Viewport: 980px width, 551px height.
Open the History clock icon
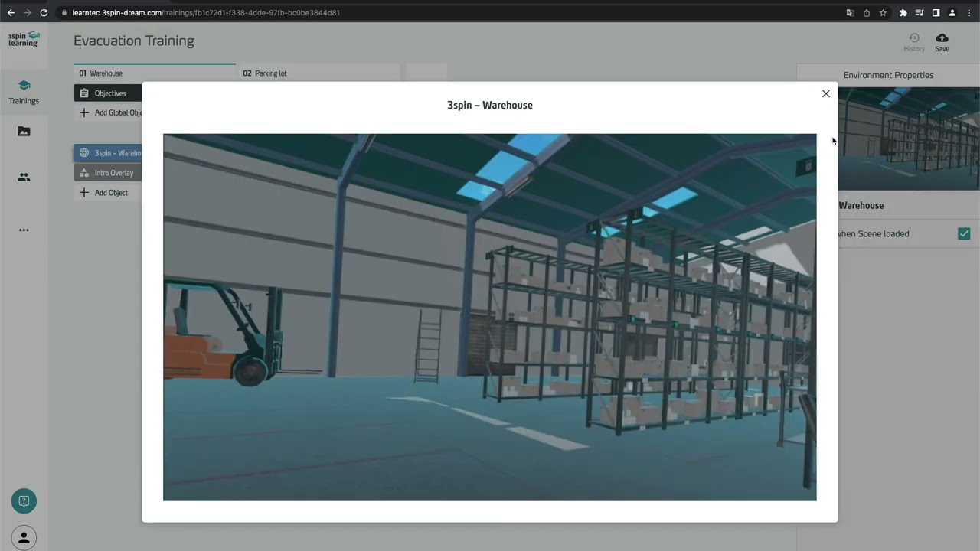point(914,42)
